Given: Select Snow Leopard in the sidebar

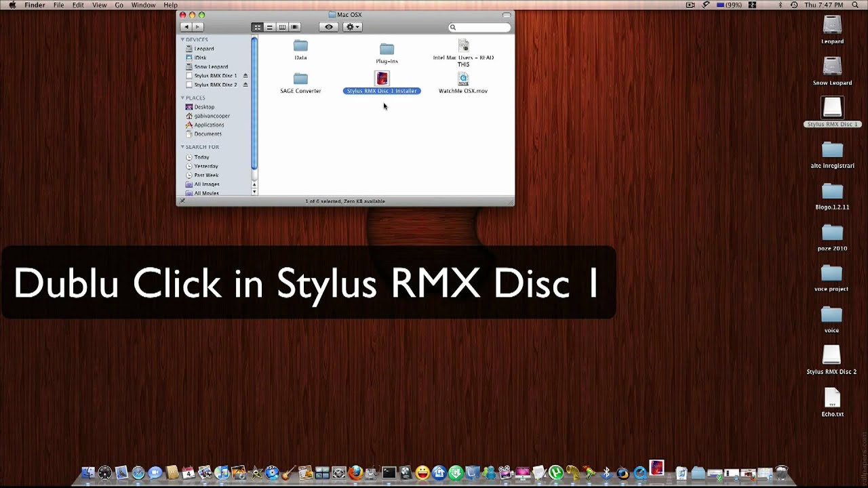Looking at the screenshot, I should point(206,66).
